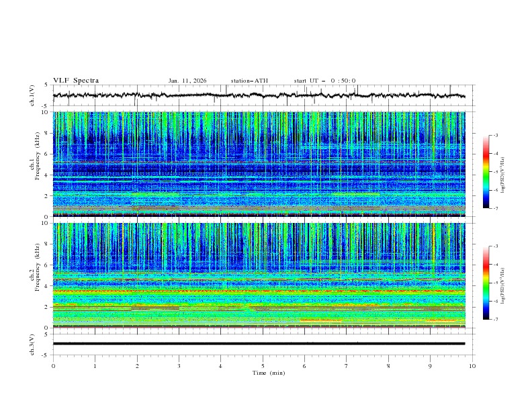
Task: Click the VLF Spectra title
Action: pos(76,81)
